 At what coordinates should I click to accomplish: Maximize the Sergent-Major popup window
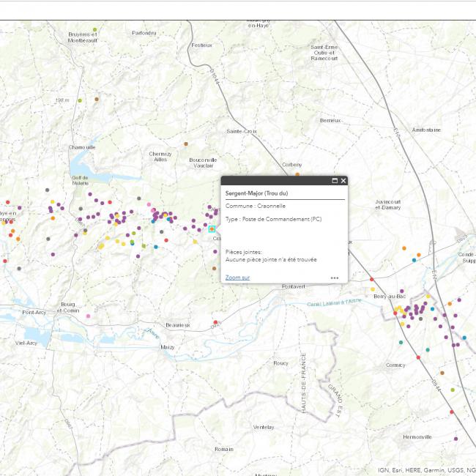pos(335,181)
